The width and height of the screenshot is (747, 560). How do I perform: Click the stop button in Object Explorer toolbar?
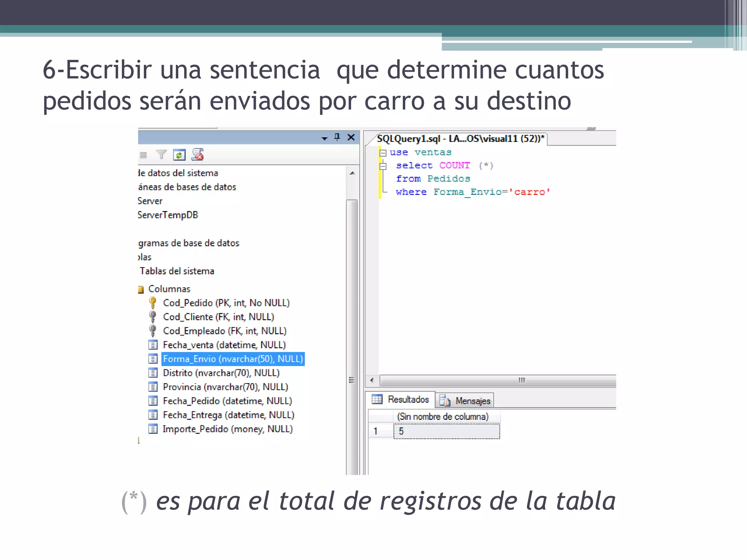[x=143, y=155]
